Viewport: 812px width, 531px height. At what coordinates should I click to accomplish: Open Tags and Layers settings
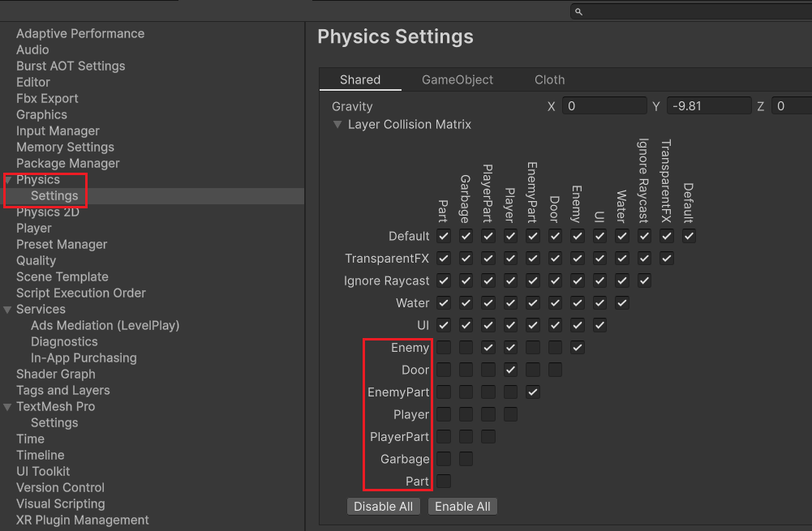point(63,390)
